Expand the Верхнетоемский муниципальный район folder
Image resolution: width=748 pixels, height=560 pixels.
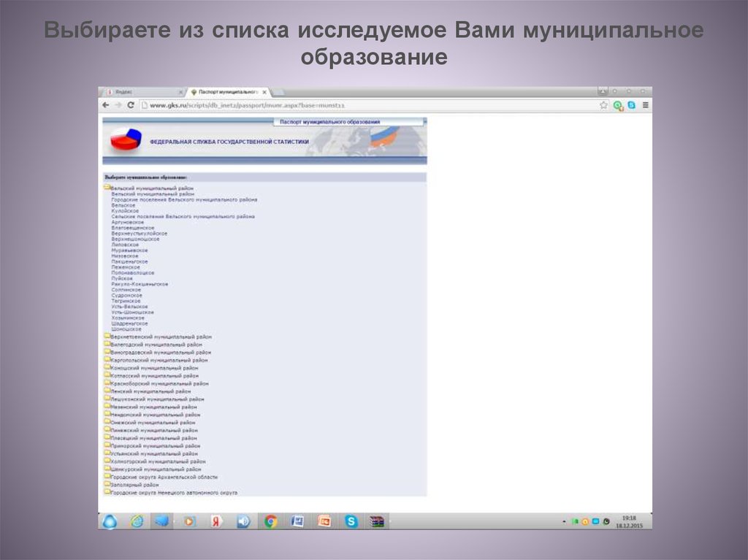(x=107, y=337)
